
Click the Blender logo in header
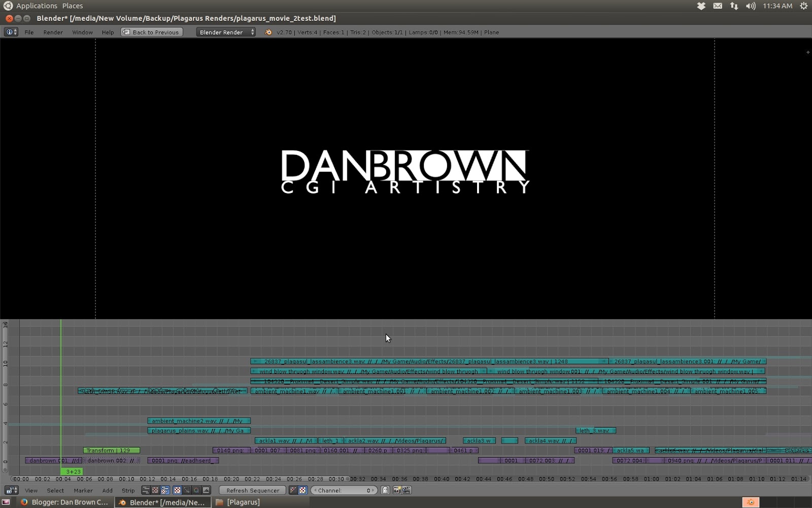268,32
